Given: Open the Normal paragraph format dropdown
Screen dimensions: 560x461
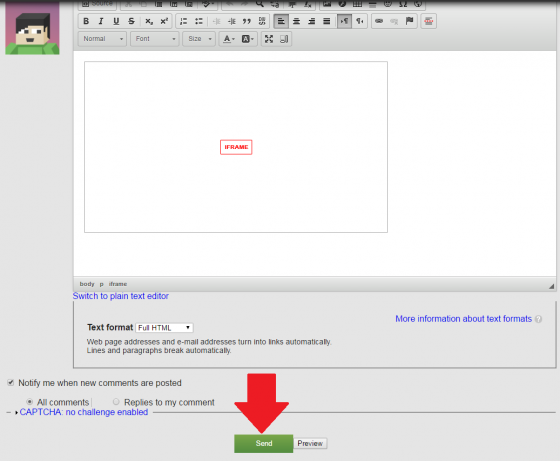Looking at the screenshot, I should [102, 39].
